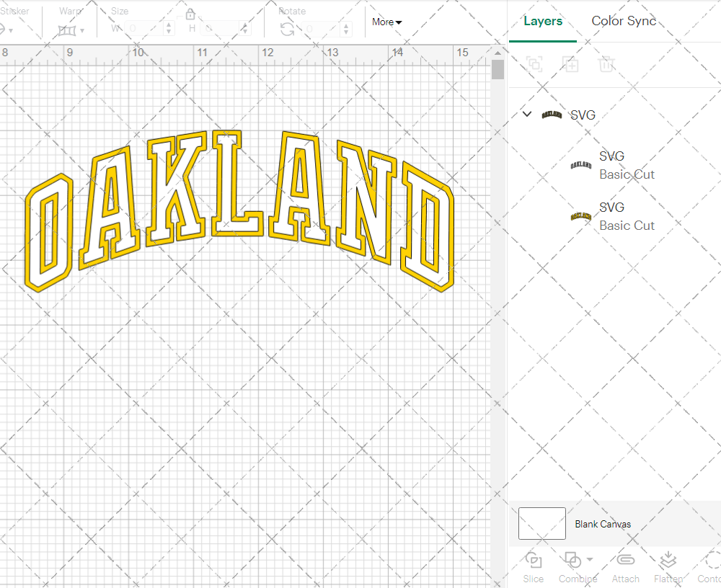Click the Width size input field
The height and width of the screenshot is (588, 721).
point(144,29)
